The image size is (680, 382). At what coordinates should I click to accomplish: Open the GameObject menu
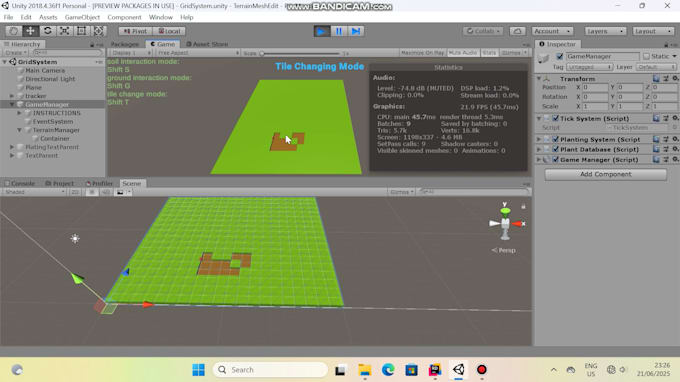coord(82,17)
